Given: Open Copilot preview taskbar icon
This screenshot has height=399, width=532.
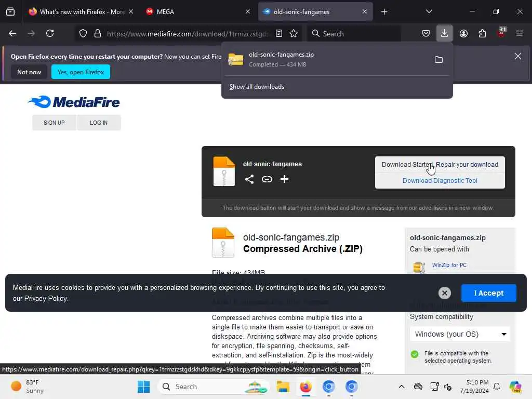Looking at the screenshot, I should (515, 387).
